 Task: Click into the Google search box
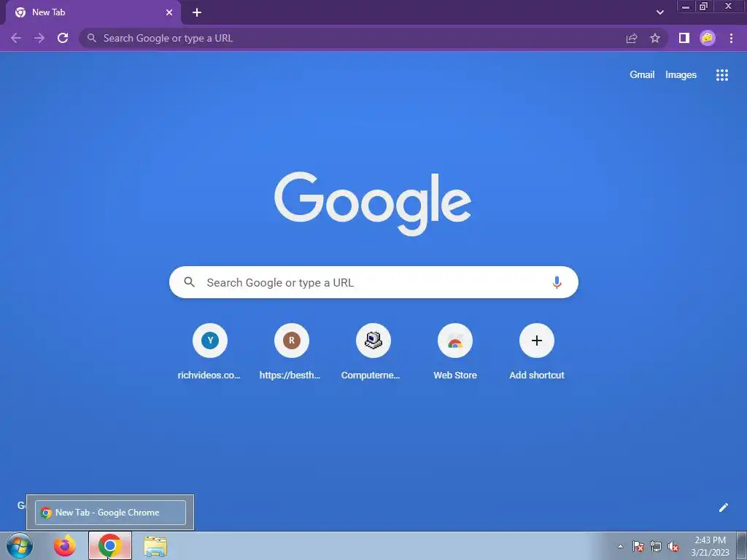click(373, 282)
